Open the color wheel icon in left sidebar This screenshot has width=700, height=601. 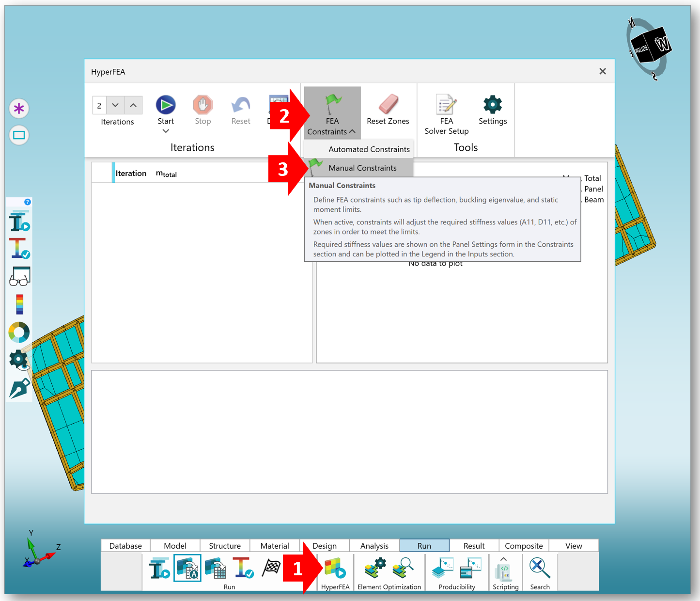19,332
